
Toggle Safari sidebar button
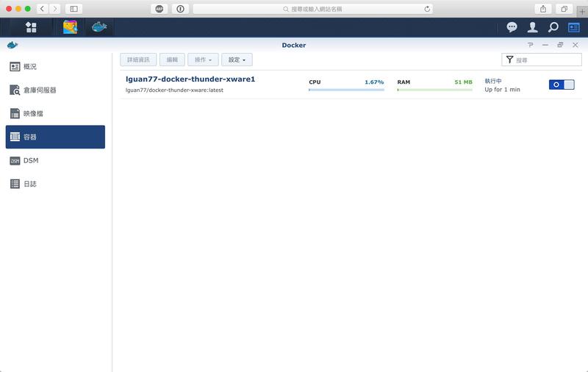click(74, 9)
